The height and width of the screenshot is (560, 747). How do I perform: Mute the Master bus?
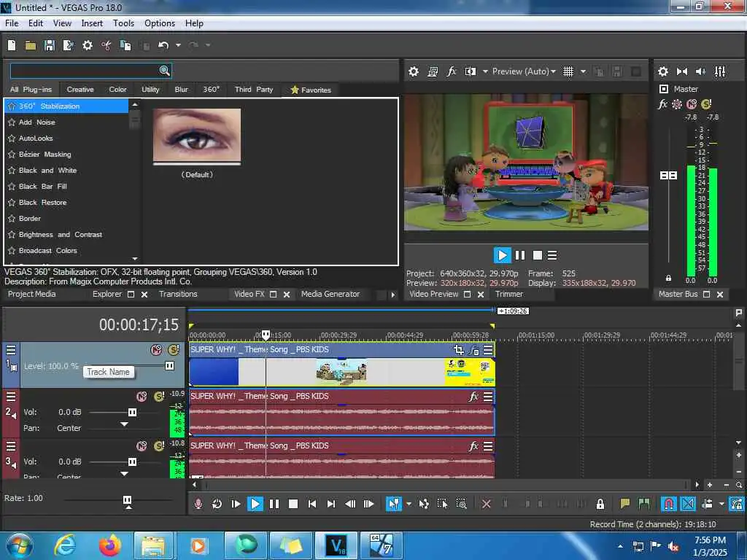(x=692, y=104)
